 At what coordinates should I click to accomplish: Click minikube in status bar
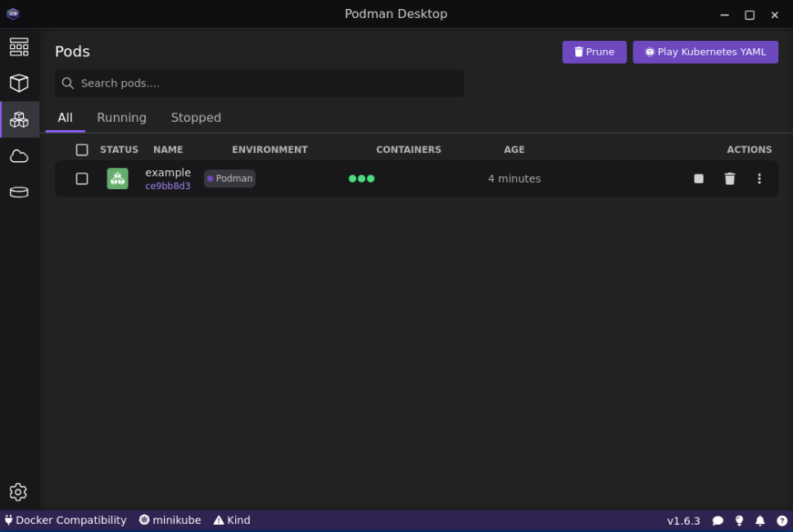tap(170, 521)
